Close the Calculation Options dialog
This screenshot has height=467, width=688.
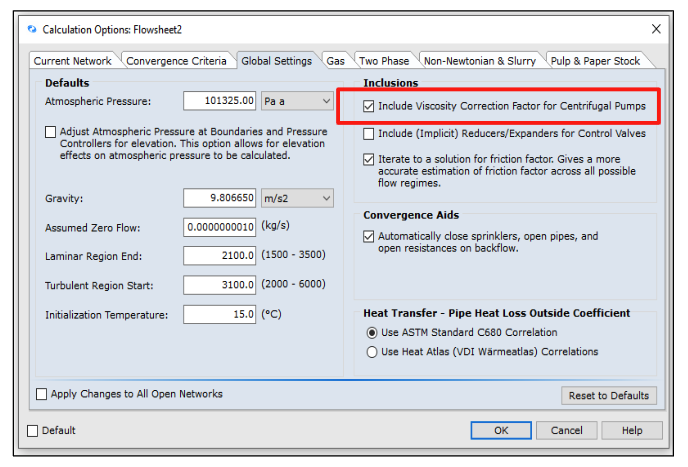point(656,29)
